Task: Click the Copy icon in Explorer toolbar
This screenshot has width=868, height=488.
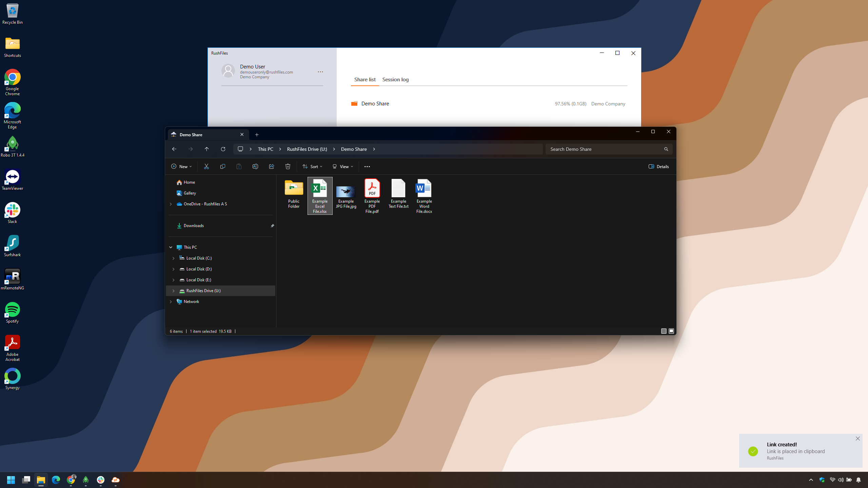Action: click(x=222, y=166)
